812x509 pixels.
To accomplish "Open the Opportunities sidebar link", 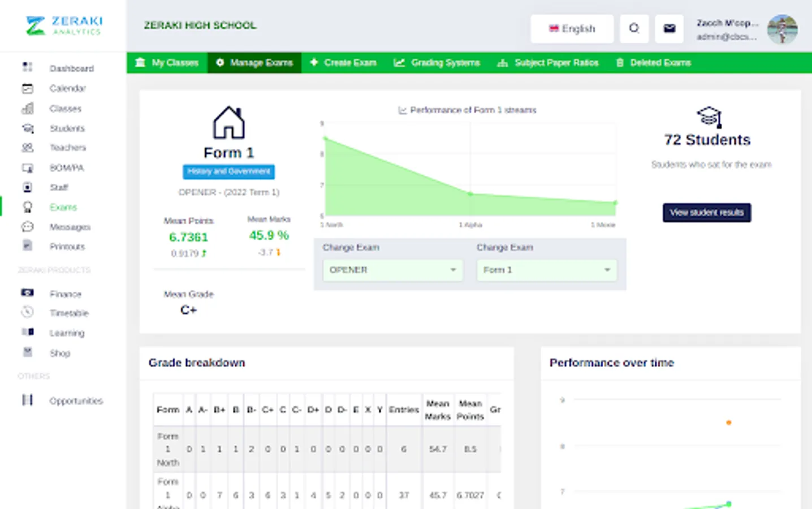I will pos(76,401).
